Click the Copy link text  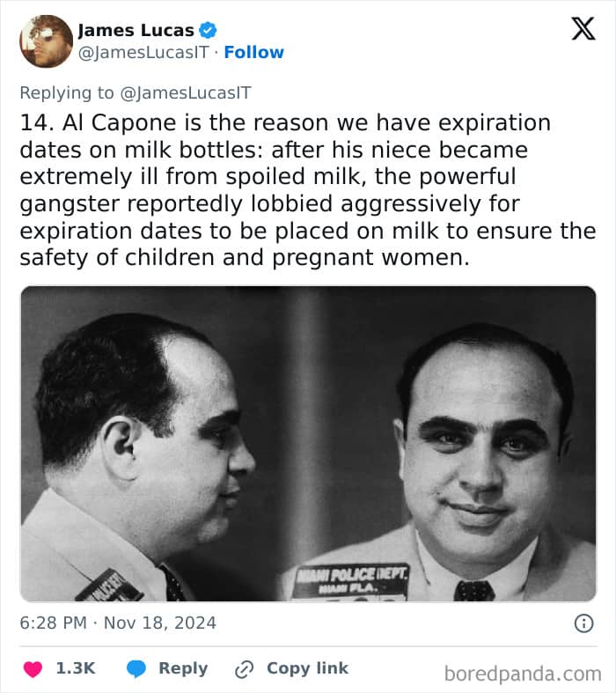(x=307, y=669)
